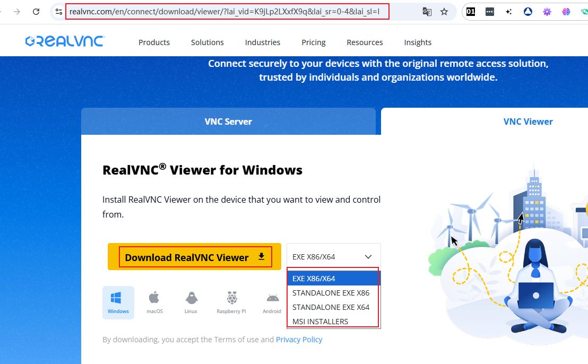The image size is (588, 364).
Task: Open the Resources menu
Action: pos(365,42)
